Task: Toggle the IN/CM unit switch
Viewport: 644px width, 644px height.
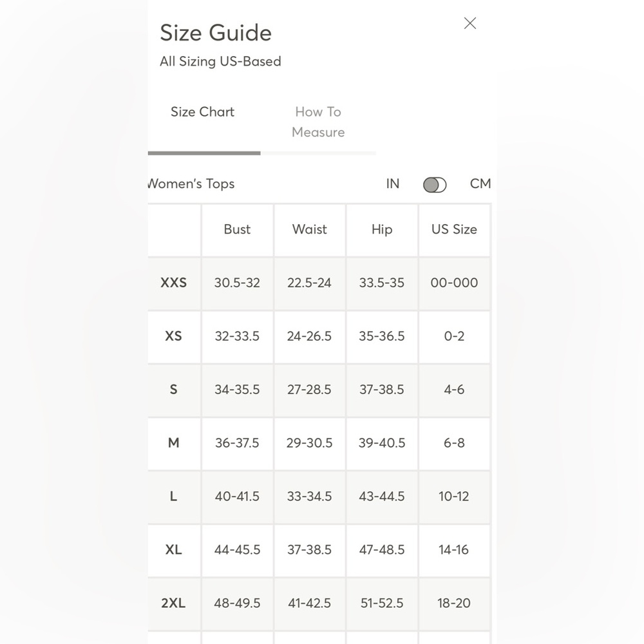Action: click(435, 185)
